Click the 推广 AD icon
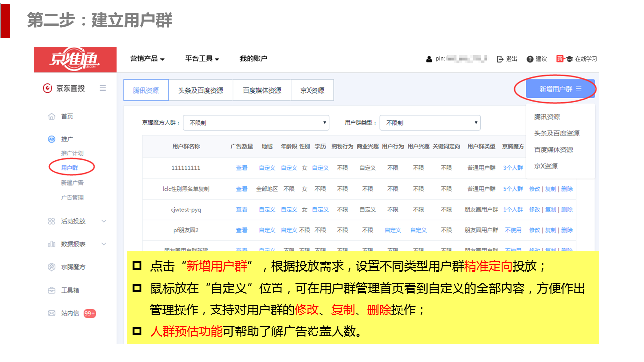This screenshot has height=362, width=644. point(51,139)
